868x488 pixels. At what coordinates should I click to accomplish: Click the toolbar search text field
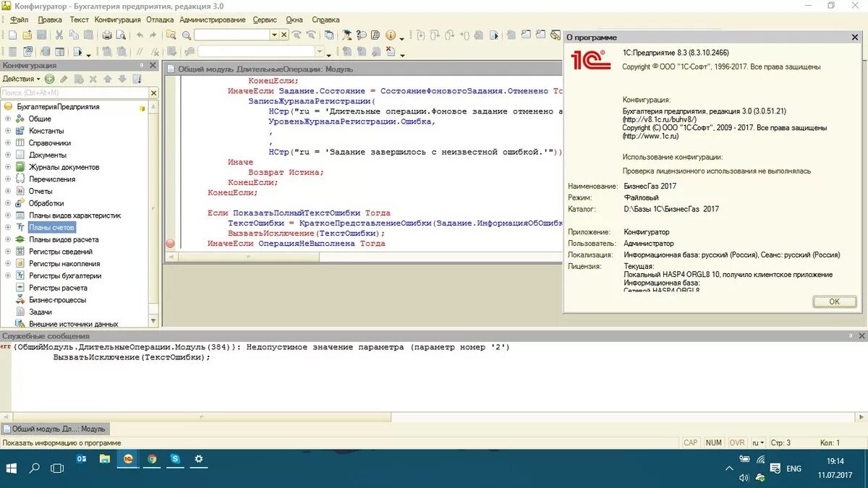click(231, 35)
